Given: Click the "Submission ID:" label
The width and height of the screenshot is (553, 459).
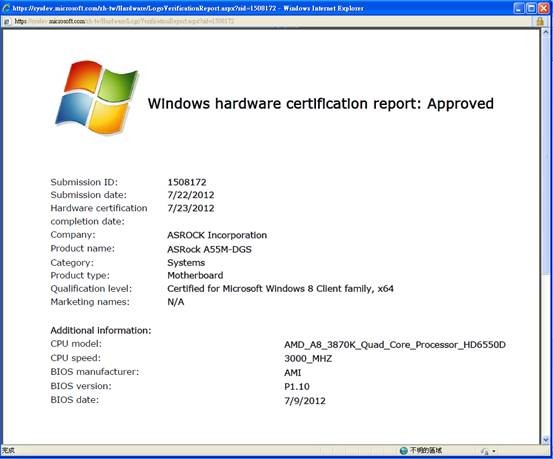Looking at the screenshot, I should [x=84, y=182].
